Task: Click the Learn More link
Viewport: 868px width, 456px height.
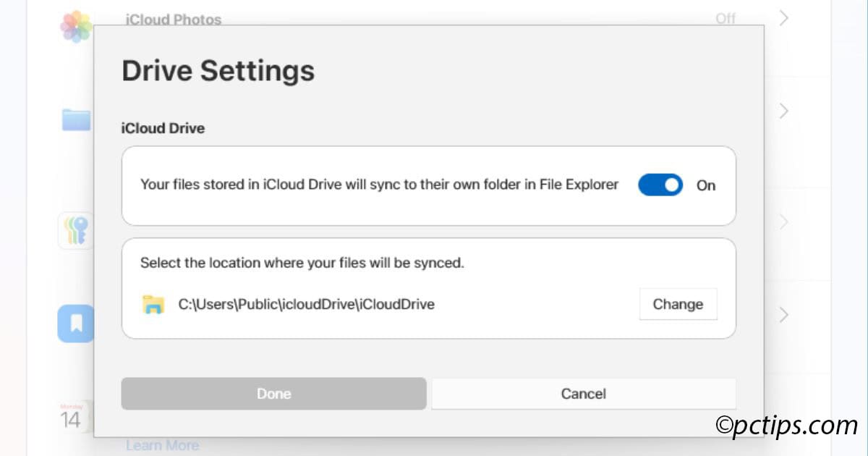Action: [162, 445]
